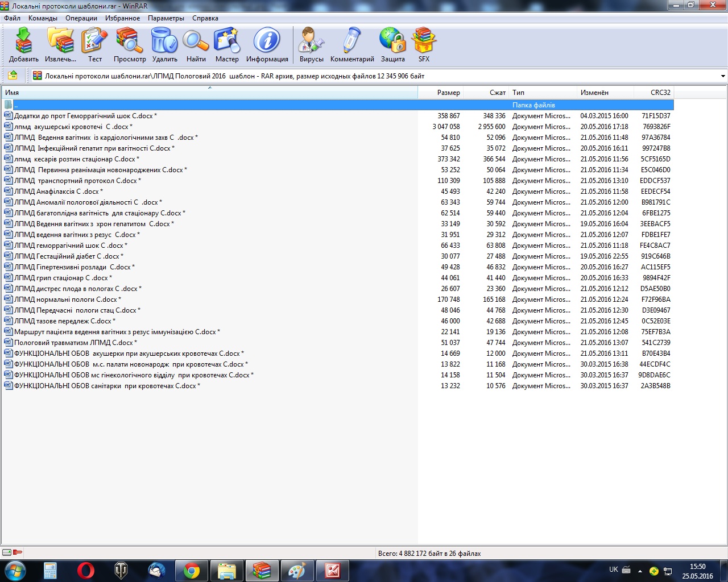The image size is (728, 582).
Task: Open the calculator taskbar icon
Action: 51,571
